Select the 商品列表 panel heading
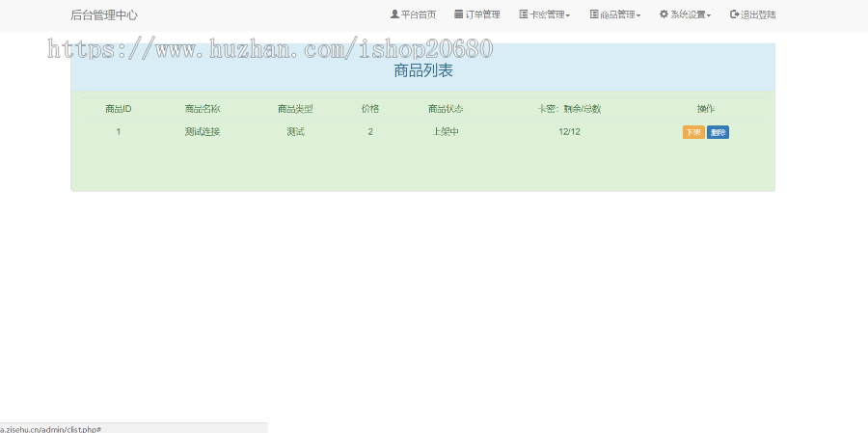868x433 pixels. (x=423, y=70)
